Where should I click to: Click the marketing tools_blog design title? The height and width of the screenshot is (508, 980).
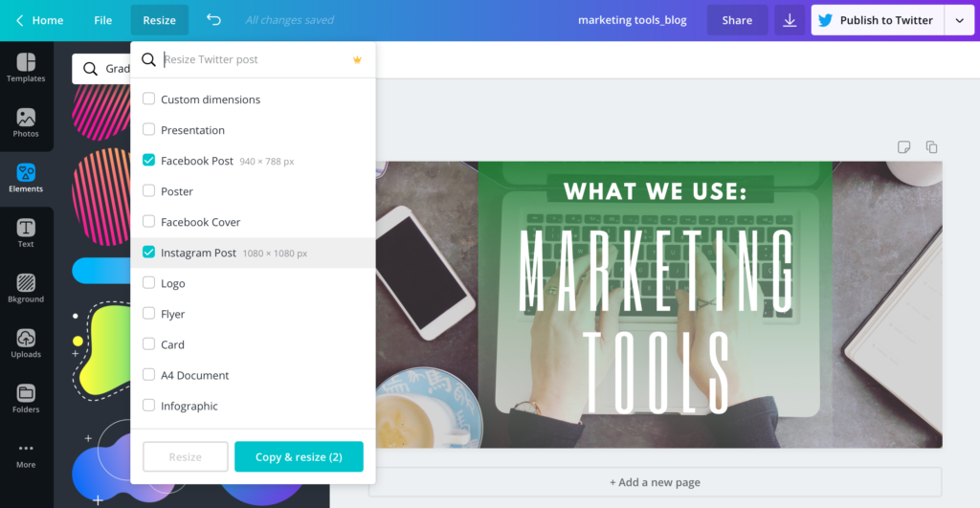(632, 20)
